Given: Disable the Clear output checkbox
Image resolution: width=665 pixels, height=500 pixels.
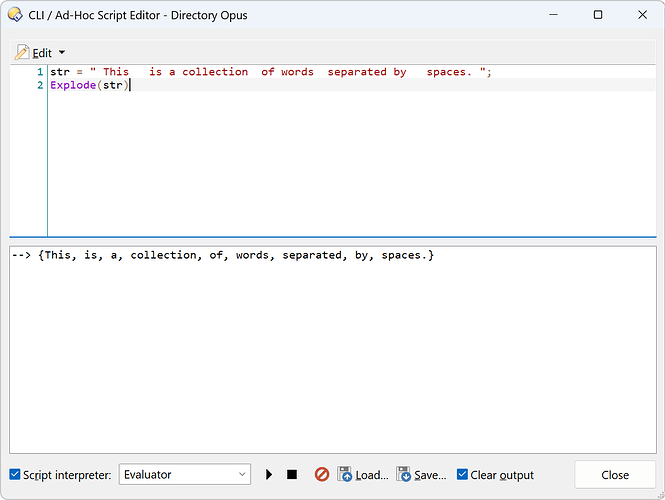Looking at the screenshot, I should pos(462,475).
